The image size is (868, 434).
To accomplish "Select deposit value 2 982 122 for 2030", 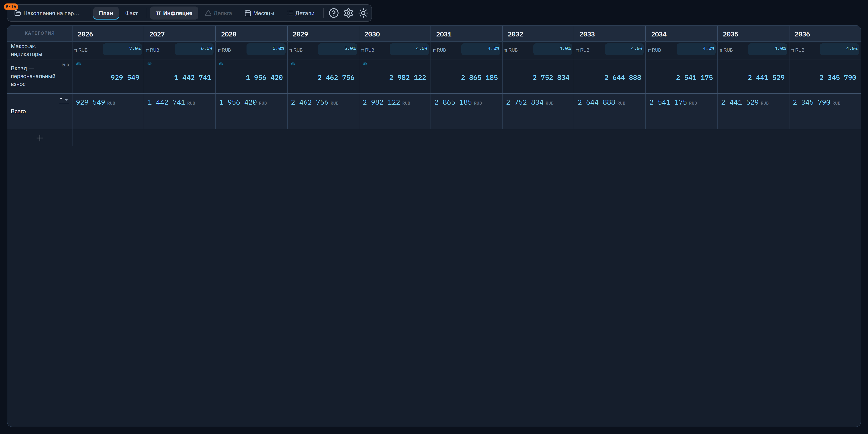I will coord(408,77).
